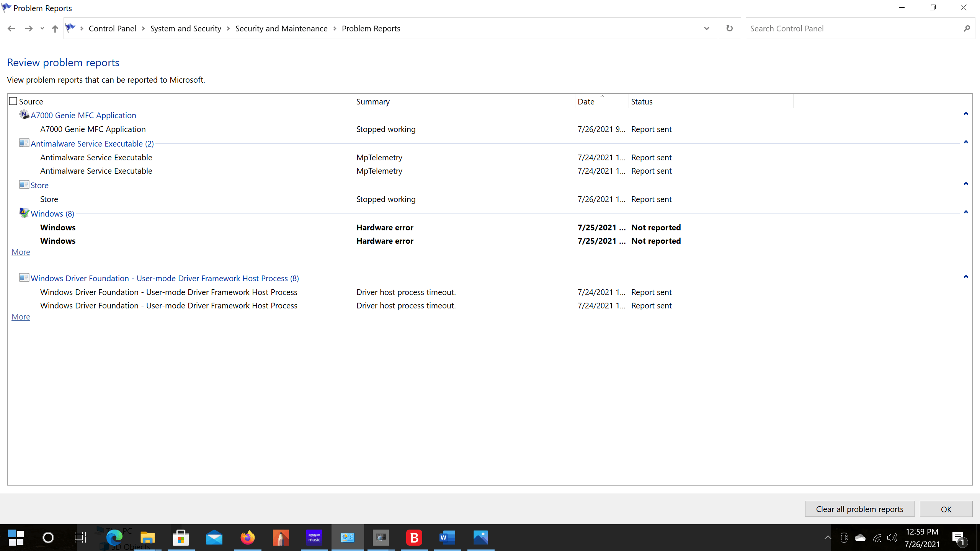Open Windows (8) group link
980x551 pixels.
click(52, 214)
